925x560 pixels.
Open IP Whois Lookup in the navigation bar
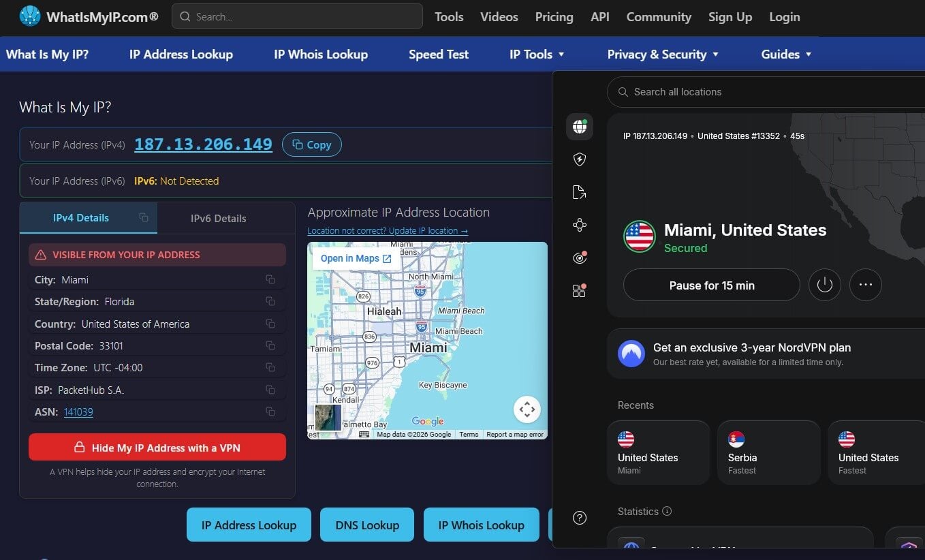point(321,55)
